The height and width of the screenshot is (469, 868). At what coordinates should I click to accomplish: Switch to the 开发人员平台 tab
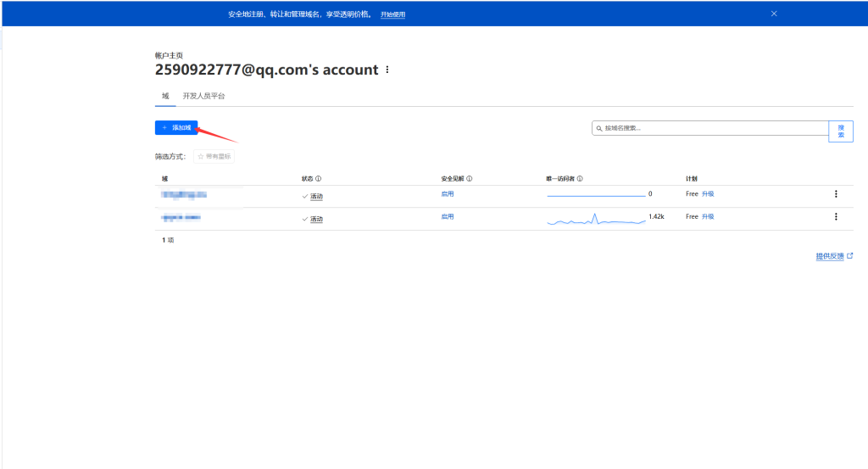point(203,96)
